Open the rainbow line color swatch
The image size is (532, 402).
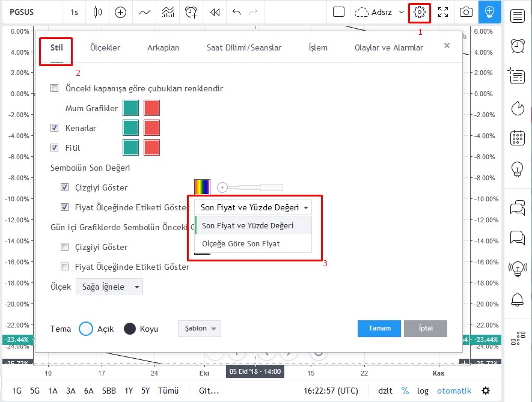(202, 187)
